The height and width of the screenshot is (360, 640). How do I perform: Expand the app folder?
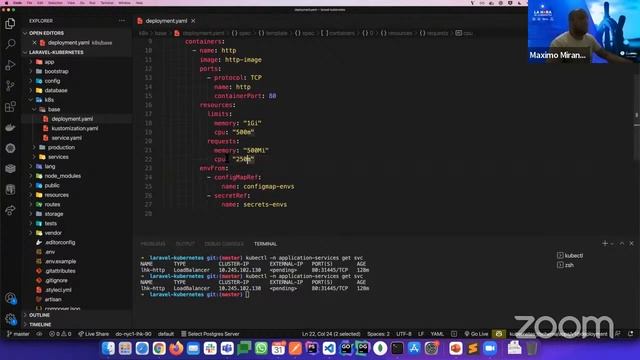tap(49, 62)
